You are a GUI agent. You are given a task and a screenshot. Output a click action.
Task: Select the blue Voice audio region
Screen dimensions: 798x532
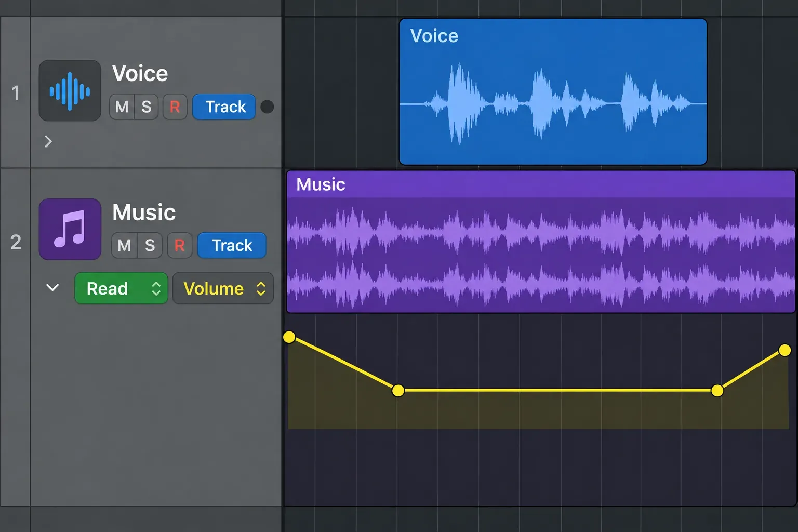[x=553, y=92]
